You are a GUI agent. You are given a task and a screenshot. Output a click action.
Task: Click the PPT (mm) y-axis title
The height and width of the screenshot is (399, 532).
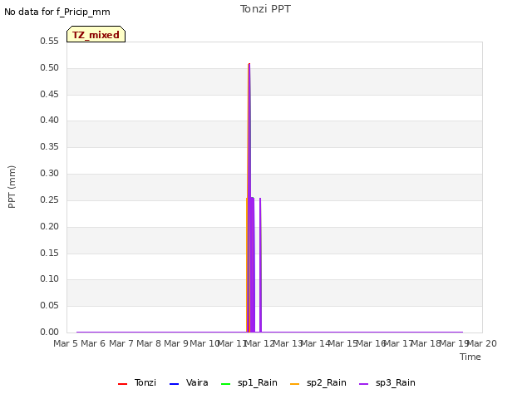click(12, 187)
